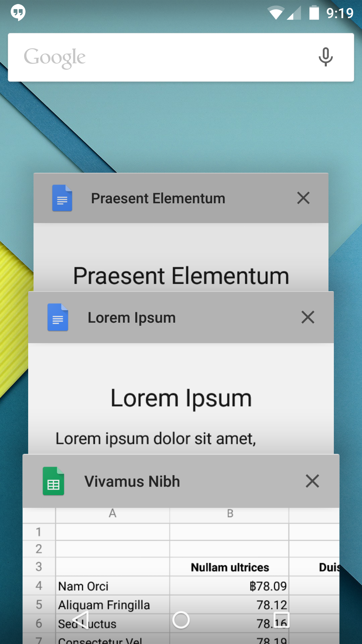This screenshot has height=644, width=362.
Task: Tap the Nullam ultrices spreadsheet cell
Action: (229, 567)
